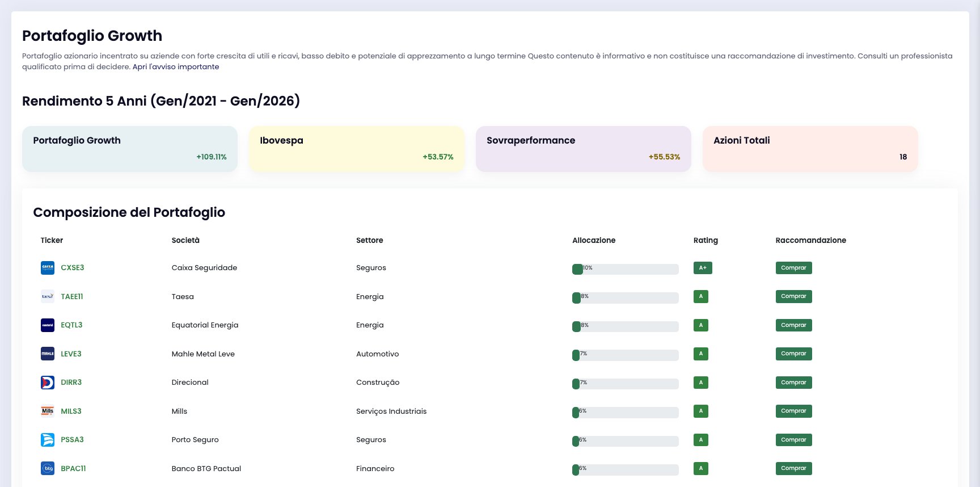Click Comprar for Equatorial Energia

(x=793, y=325)
